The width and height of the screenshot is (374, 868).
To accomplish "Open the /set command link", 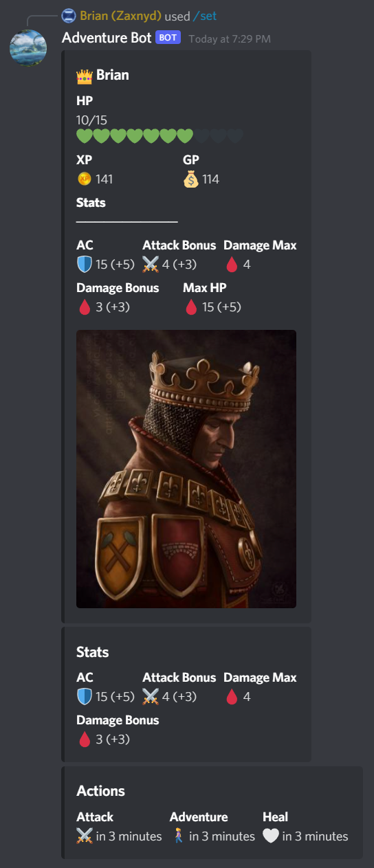I will [x=207, y=16].
